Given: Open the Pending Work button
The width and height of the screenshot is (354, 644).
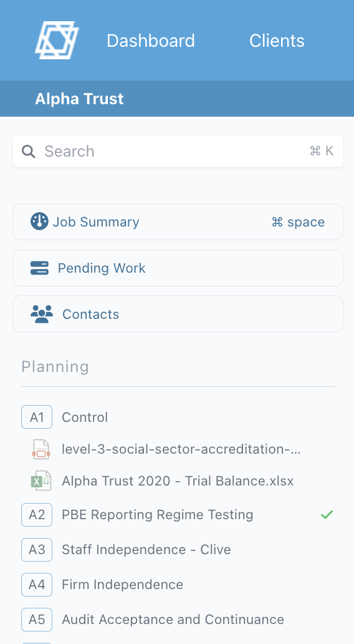Looking at the screenshot, I should coord(178,268).
